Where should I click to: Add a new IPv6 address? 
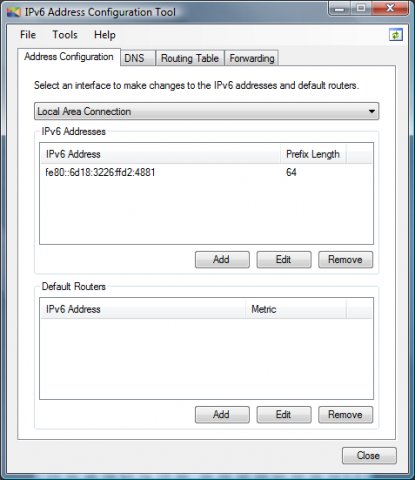tap(222, 259)
